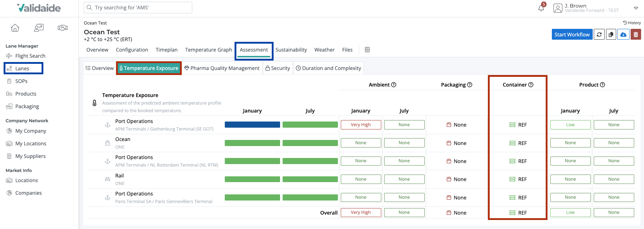The height and width of the screenshot is (229, 644).
Task: Switch to the Configuration tab
Action: (x=132, y=50)
